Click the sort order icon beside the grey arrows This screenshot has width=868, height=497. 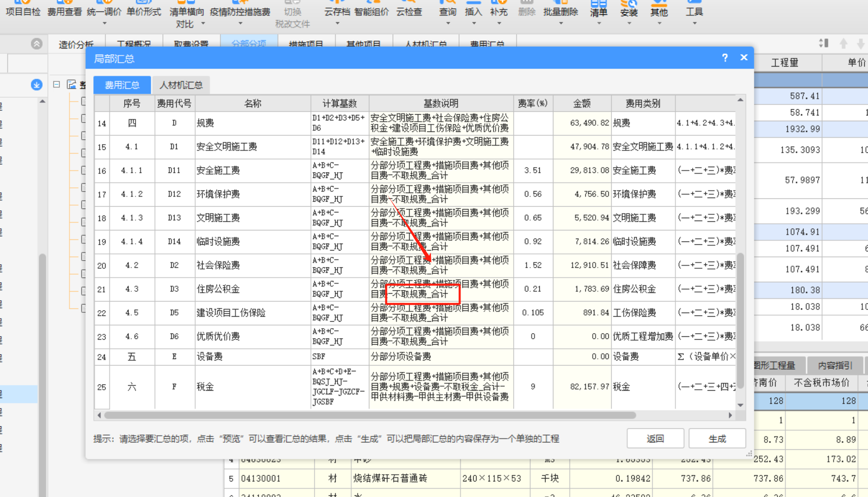(823, 43)
